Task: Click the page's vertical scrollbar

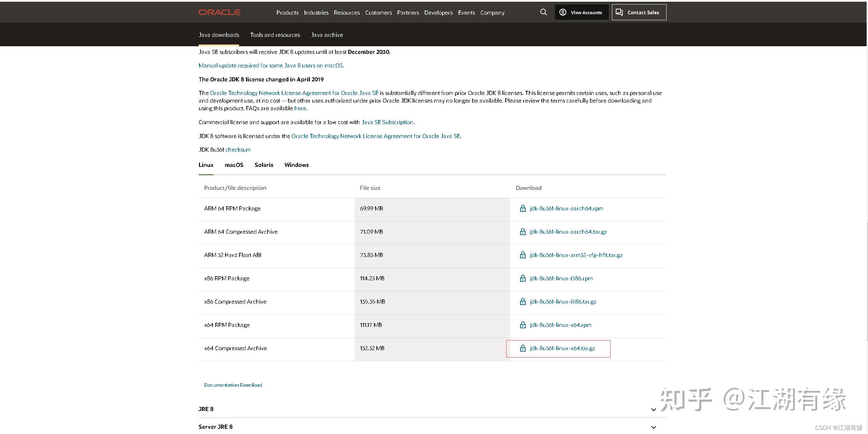Action: pyautogui.click(x=867, y=282)
